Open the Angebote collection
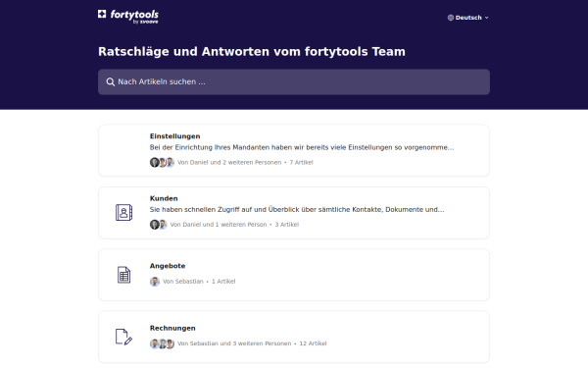This screenshot has height=368, width=588. pyautogui.click(x=294, y=275)
